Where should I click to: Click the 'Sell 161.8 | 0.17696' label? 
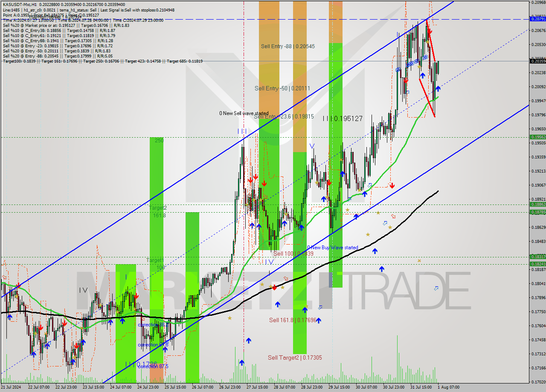[293, 320]
